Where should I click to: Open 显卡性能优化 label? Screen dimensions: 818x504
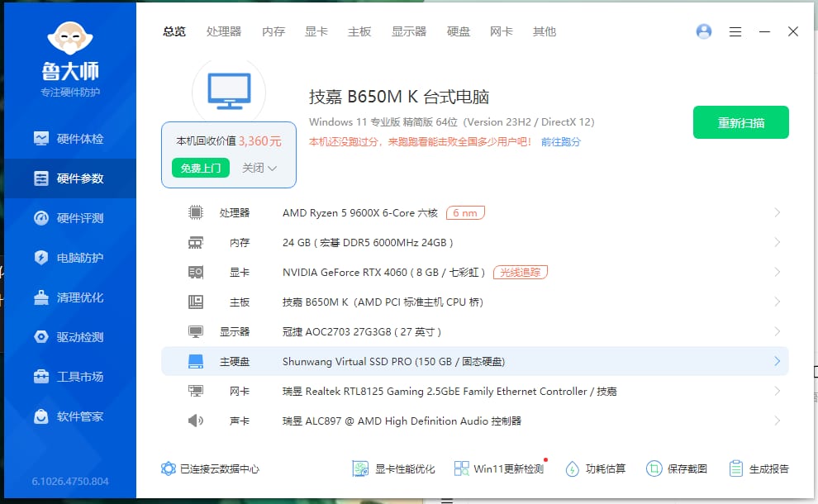[405, 469]
